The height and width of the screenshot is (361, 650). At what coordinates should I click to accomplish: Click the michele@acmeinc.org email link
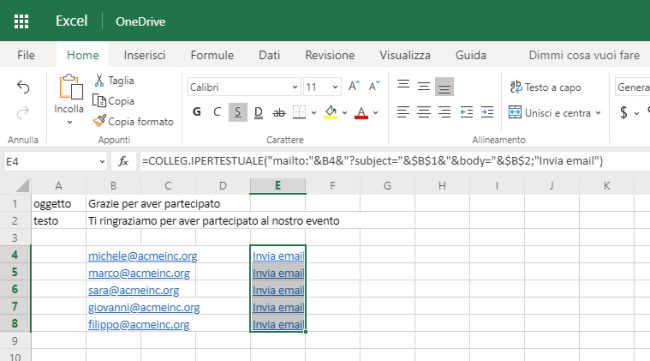click(143, 256)
